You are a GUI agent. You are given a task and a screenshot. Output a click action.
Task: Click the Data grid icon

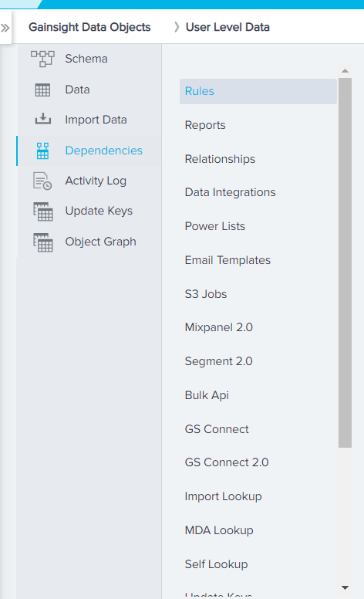(x=42, y=90)
